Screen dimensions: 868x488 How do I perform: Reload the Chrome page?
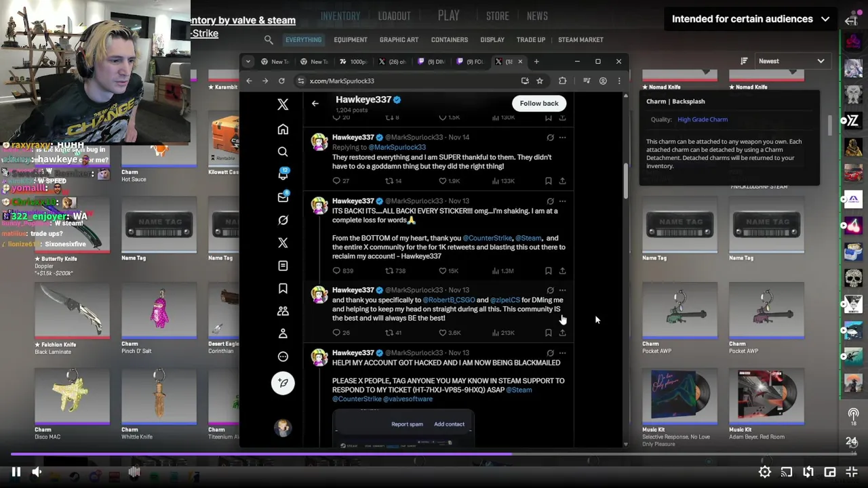tap(281, 81)
